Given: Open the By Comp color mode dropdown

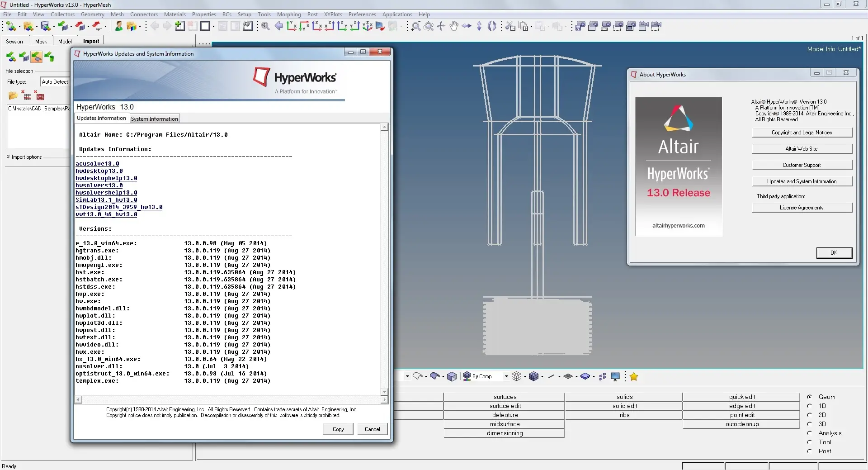Looking at the screenshot, I should (x=506, y=376).
